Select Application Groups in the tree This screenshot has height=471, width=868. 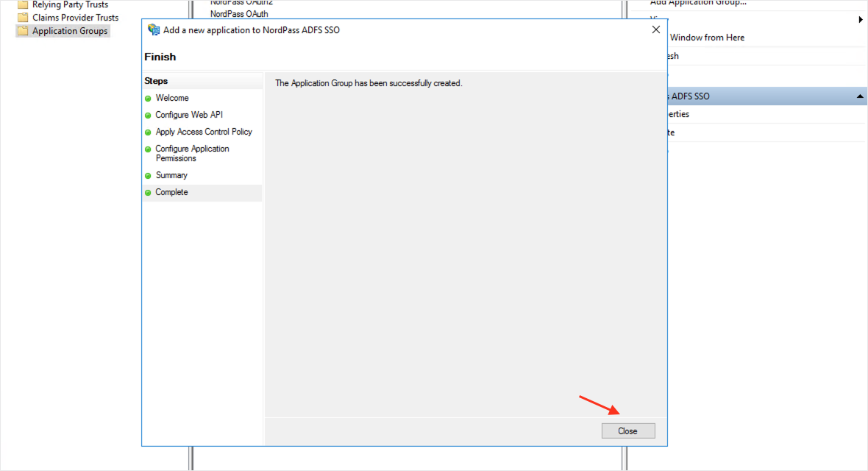pos(70,31)
